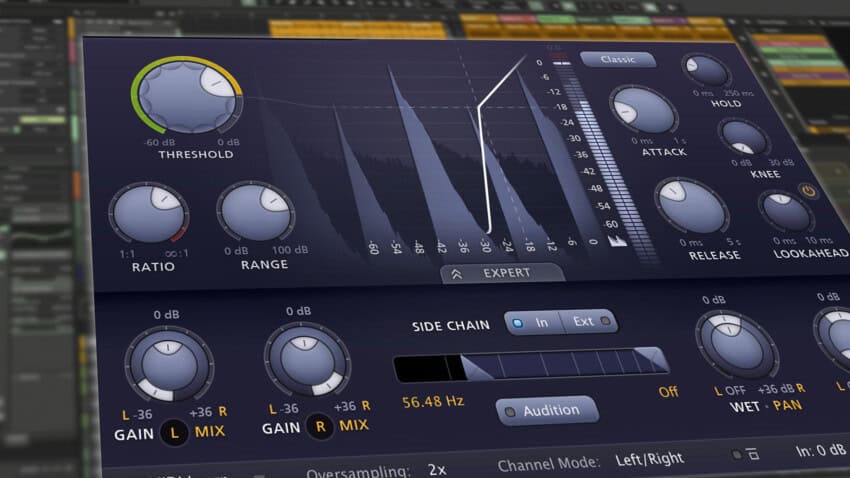Click the window layout icon left of In: 0 dB
850x478 pixels.
pyautogui.click(x=752, y=454)
